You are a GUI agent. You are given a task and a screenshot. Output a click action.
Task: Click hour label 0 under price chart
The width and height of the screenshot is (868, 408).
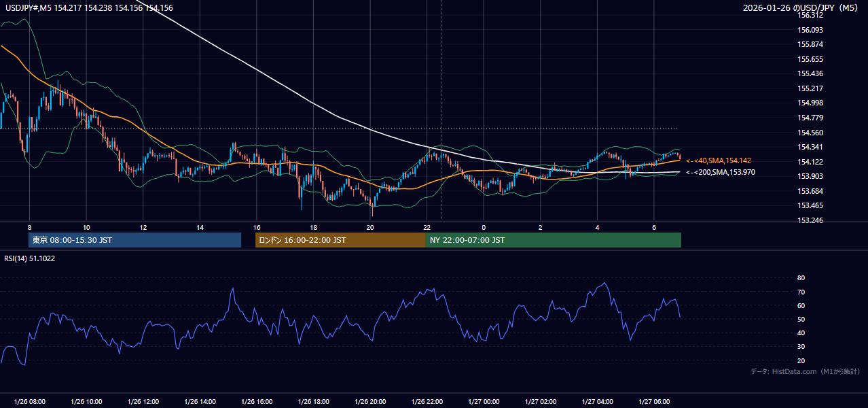coord(484,227)
